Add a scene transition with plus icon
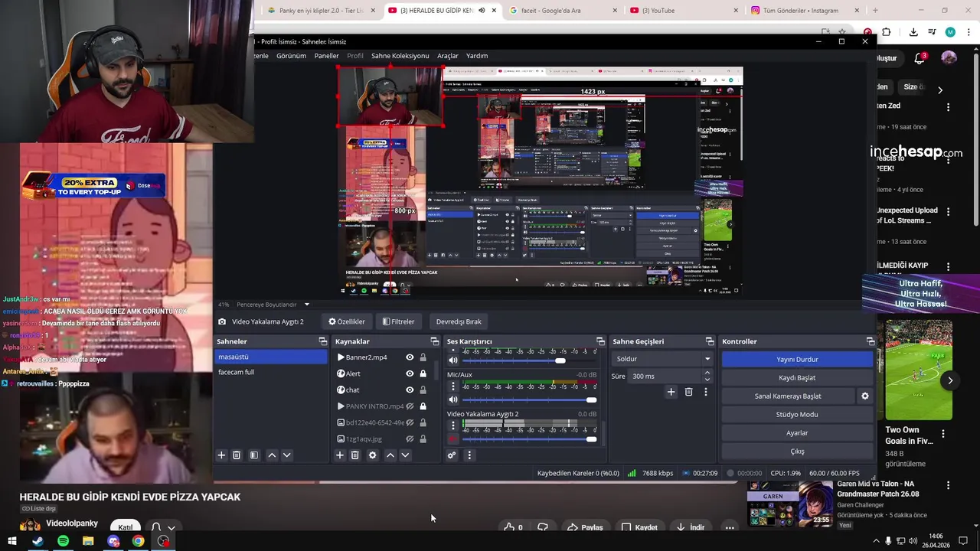Screen dimensions: 980x551 pyautogui.click(x=671, y=392)
